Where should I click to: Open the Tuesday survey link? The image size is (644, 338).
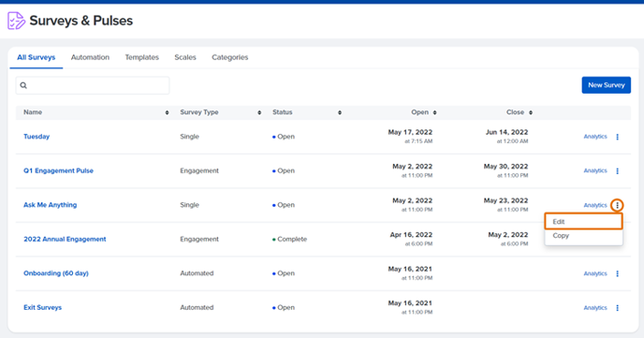(37, 137)
